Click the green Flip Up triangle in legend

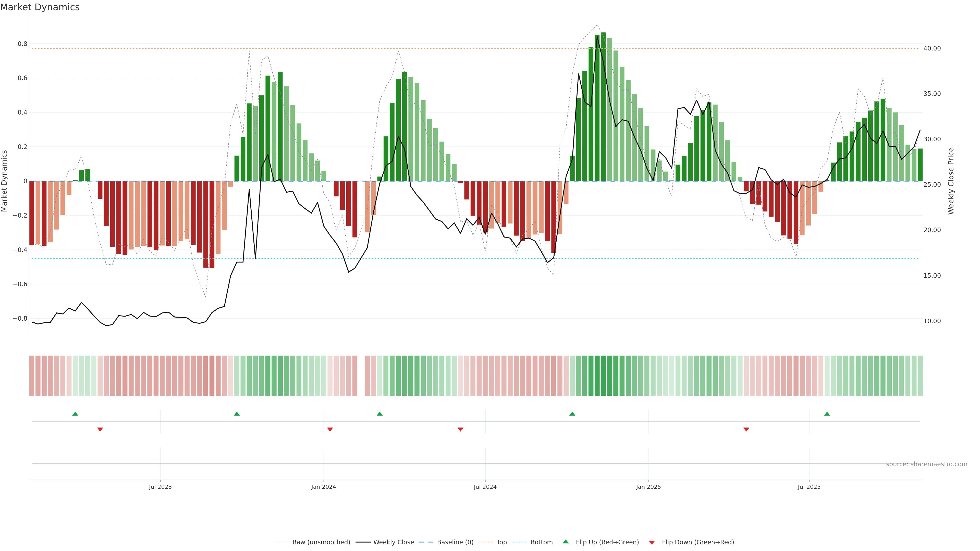pos(565,542)
